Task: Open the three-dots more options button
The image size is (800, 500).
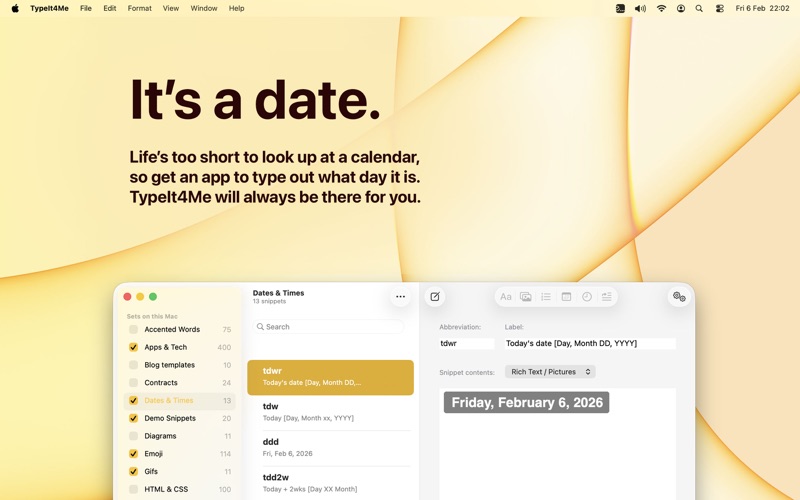Action: [401, 297]
